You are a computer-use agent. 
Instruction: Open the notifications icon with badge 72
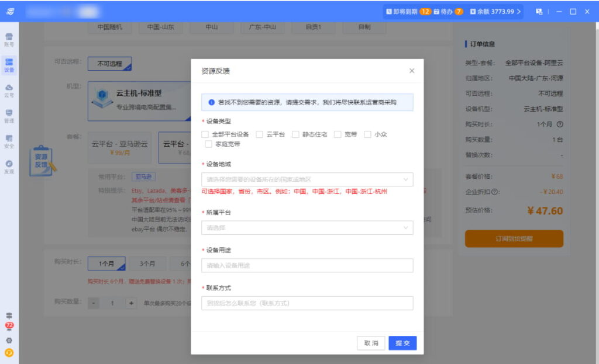tap(9, 326)
